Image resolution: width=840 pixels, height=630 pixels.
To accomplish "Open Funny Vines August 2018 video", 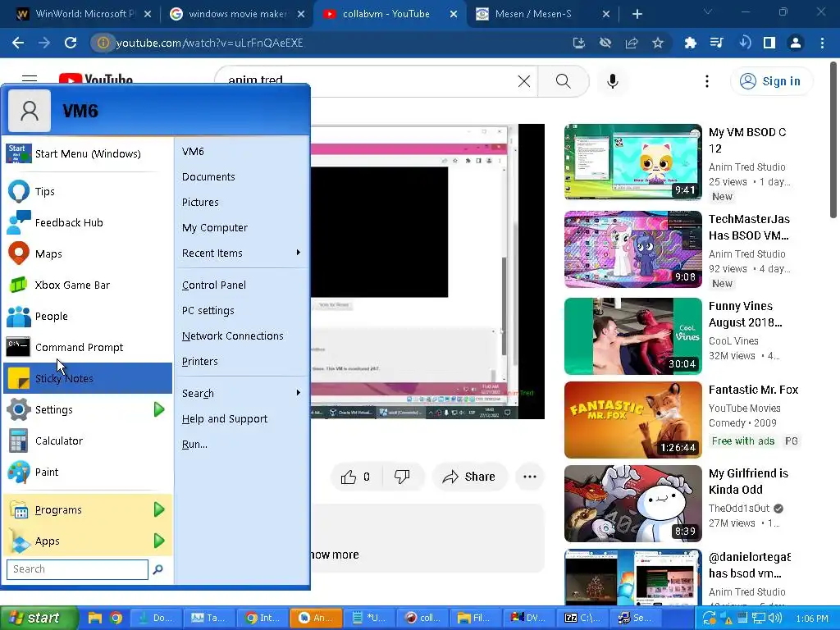I will click(632, 336).
